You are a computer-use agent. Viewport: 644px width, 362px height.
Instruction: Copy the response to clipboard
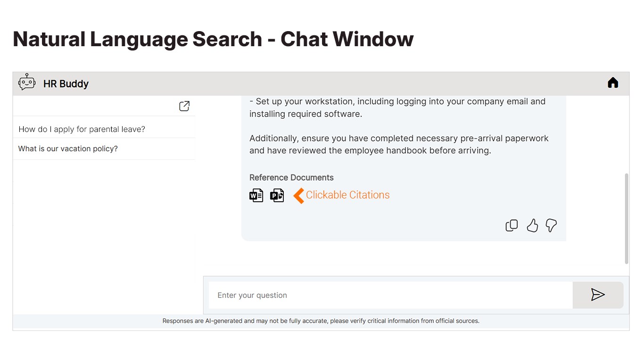coord(512,225)
